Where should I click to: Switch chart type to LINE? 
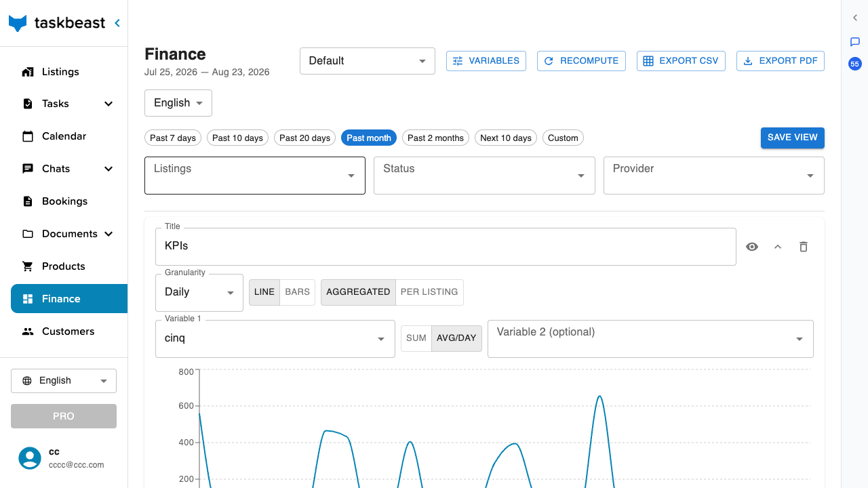tap(264, 292)
